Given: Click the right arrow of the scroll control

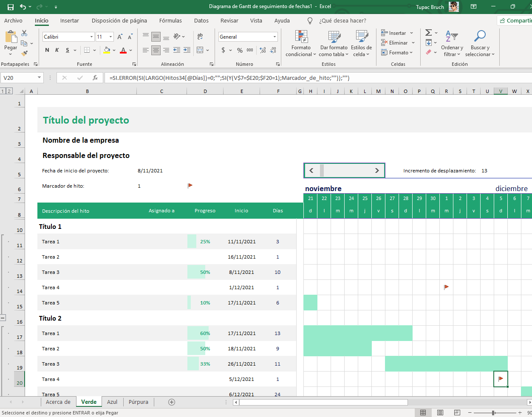Looking at the screenshot, I should [376, 170].
